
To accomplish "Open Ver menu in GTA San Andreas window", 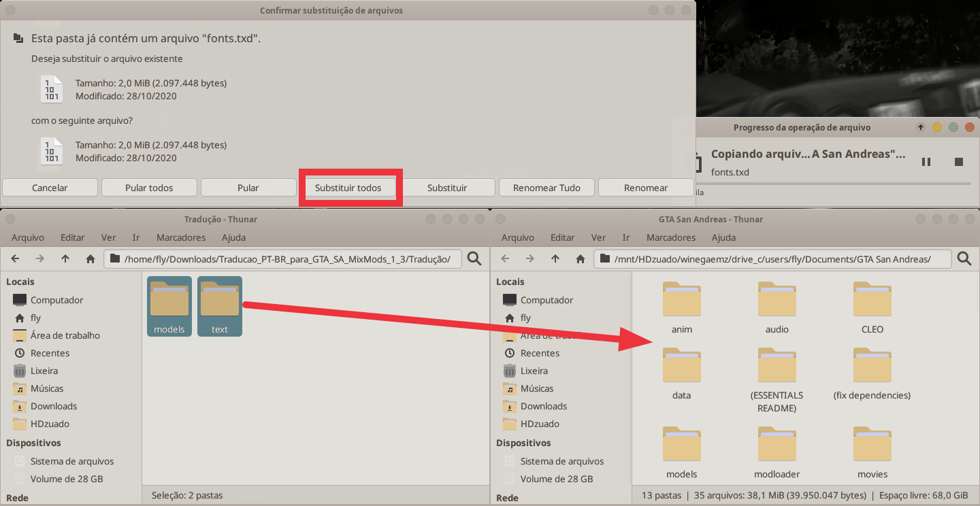I will point(598,237).
